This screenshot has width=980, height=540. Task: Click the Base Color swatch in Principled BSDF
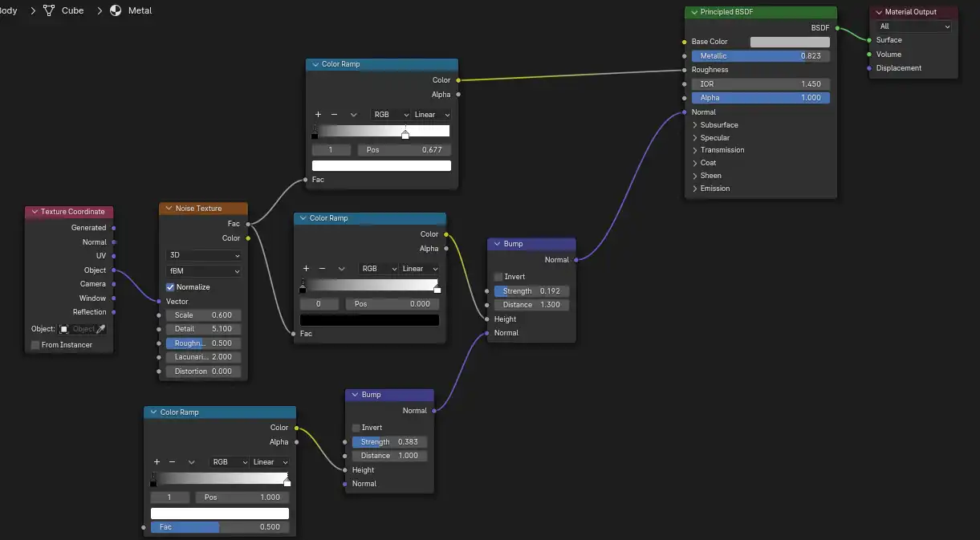coord(790,41)
